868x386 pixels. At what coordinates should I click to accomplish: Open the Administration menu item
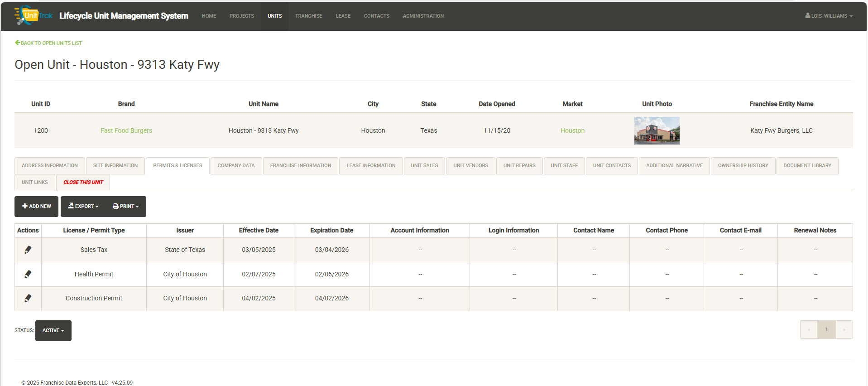[423, 16]
